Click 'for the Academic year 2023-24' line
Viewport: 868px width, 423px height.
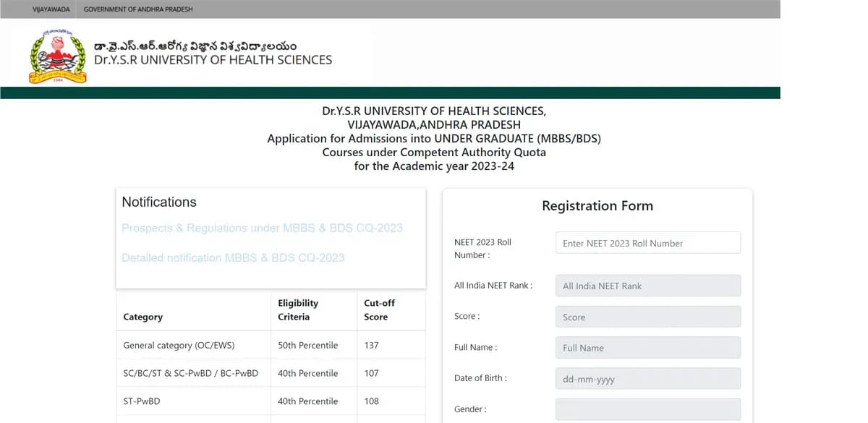click(x=434, y=166)
